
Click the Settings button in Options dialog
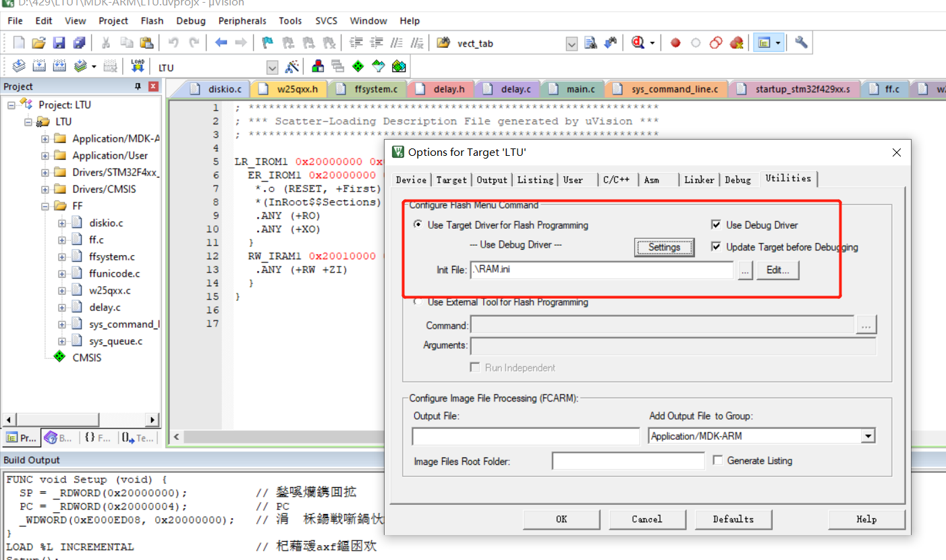[664, 247]
